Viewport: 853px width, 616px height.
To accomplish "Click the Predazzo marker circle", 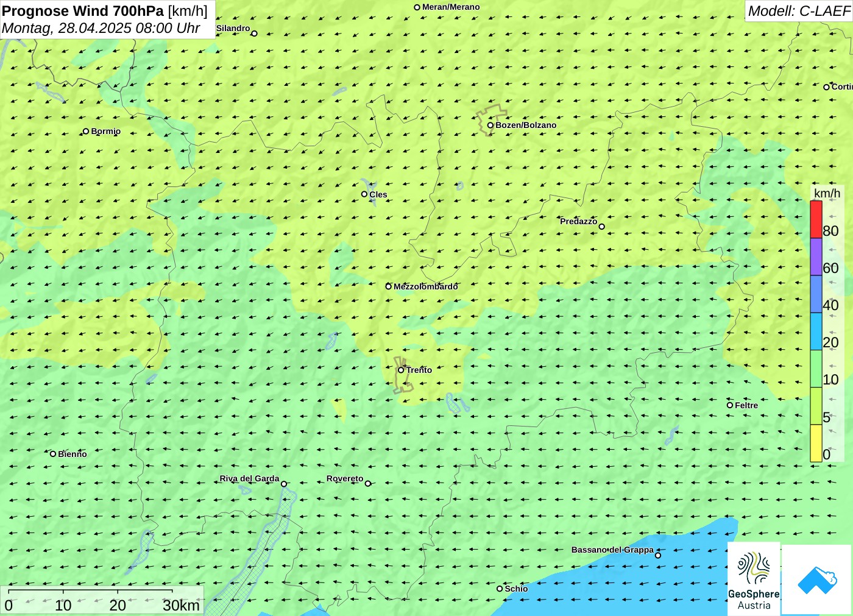I will [x=601, y=227].
